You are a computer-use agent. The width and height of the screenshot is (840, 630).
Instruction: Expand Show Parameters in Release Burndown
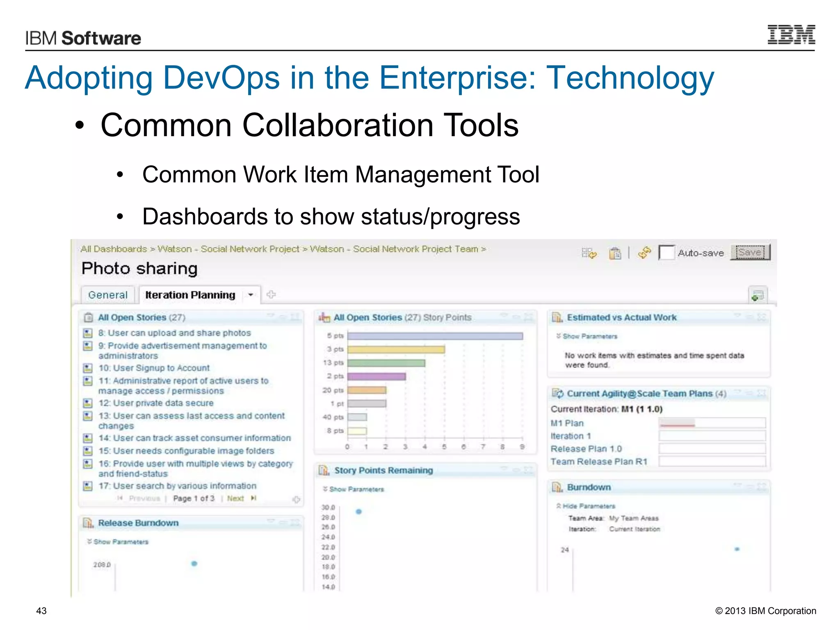117,542
